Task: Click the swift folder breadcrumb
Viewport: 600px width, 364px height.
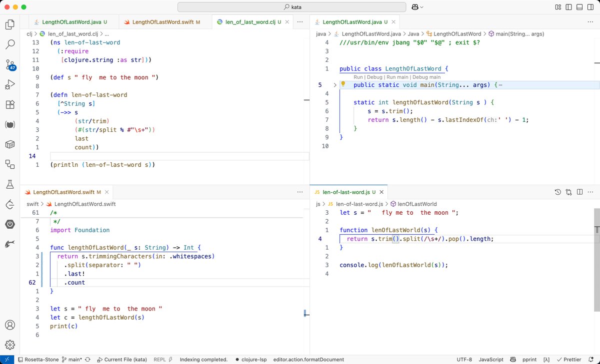Action: (32, 204)
